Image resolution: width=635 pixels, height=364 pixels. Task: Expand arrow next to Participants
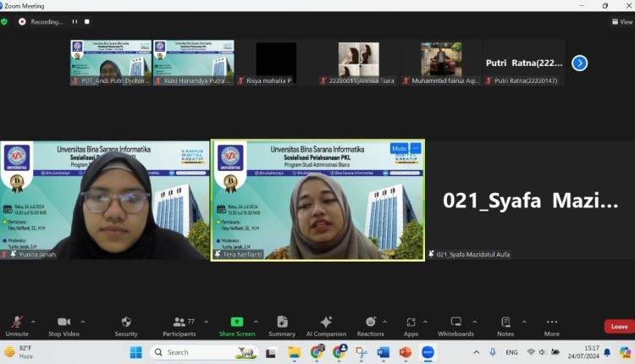(x=206, y=322)
